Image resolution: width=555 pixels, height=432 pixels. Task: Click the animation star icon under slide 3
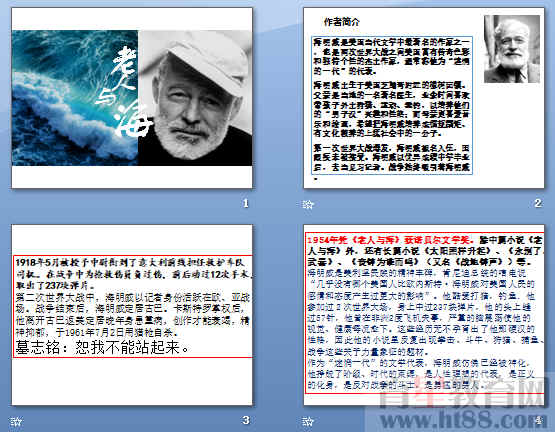pyautogui.click(x=16, y=421)
